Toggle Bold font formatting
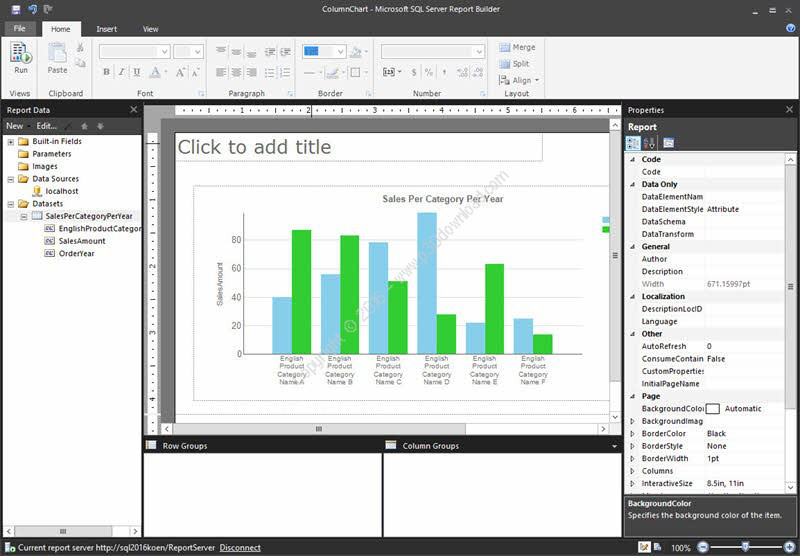 coord(106,72)
